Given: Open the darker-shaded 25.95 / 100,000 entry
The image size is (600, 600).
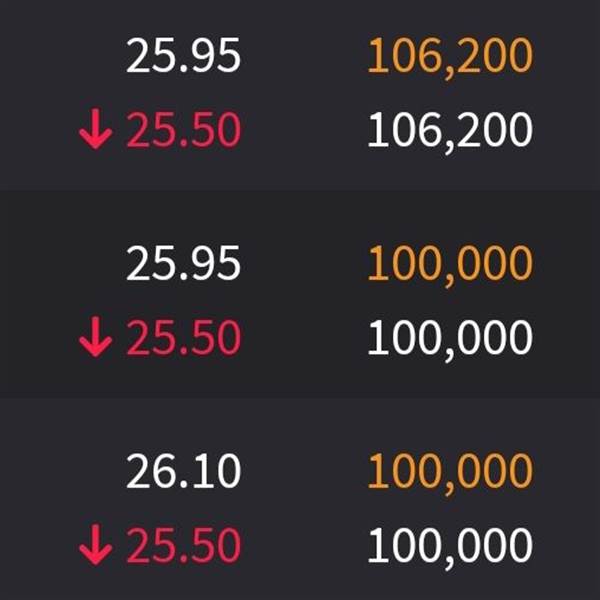Looking at the screenshot, I should (x=300, y=301).
